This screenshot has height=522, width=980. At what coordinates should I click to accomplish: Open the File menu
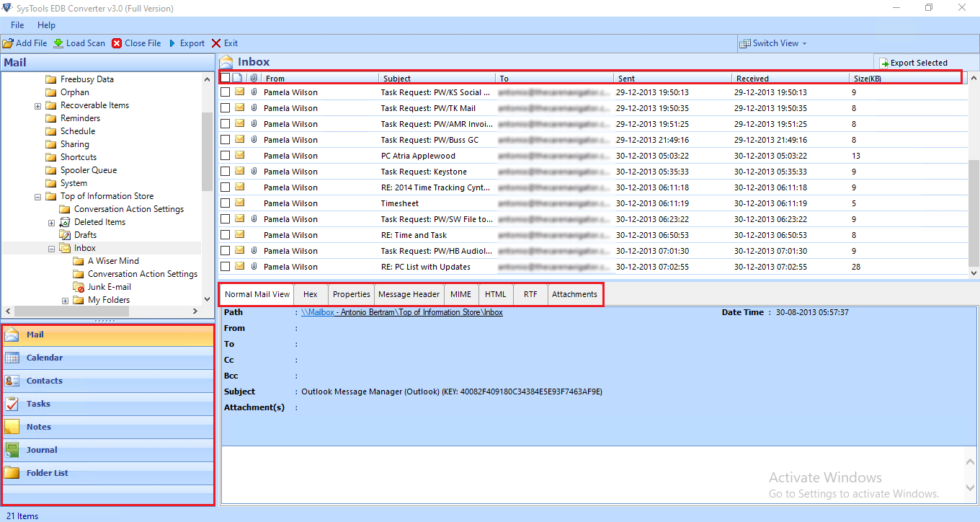tap(17, 25)
